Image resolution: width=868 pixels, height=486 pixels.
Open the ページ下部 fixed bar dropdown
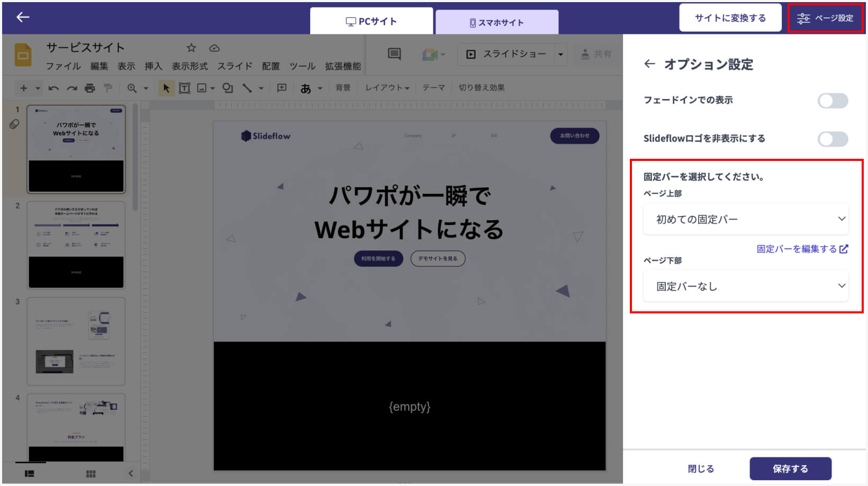[745, 286]
